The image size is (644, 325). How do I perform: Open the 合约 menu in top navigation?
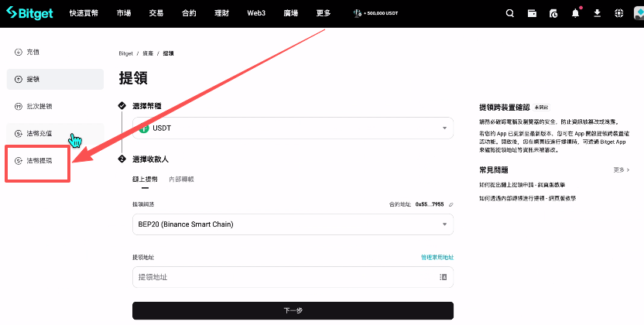pos(189,13)
